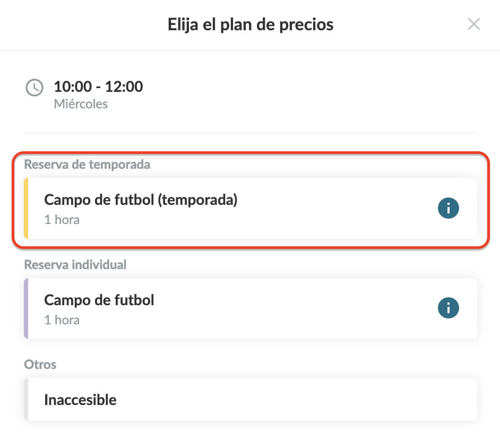500x448 pixels.
Task: Select the Inaccesible option
Action: [80, 400]
